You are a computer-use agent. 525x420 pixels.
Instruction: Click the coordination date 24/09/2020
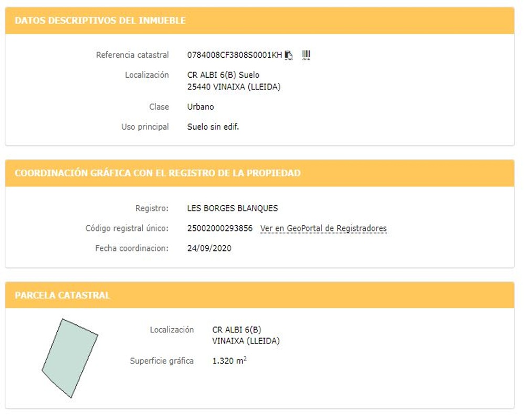(x=209, y=248)
